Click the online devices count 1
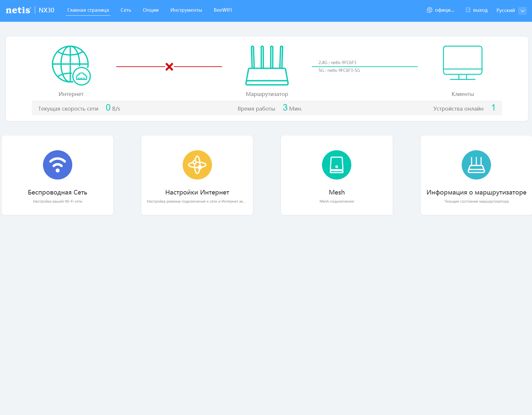532x415 pixels. (x=493, y=108)
